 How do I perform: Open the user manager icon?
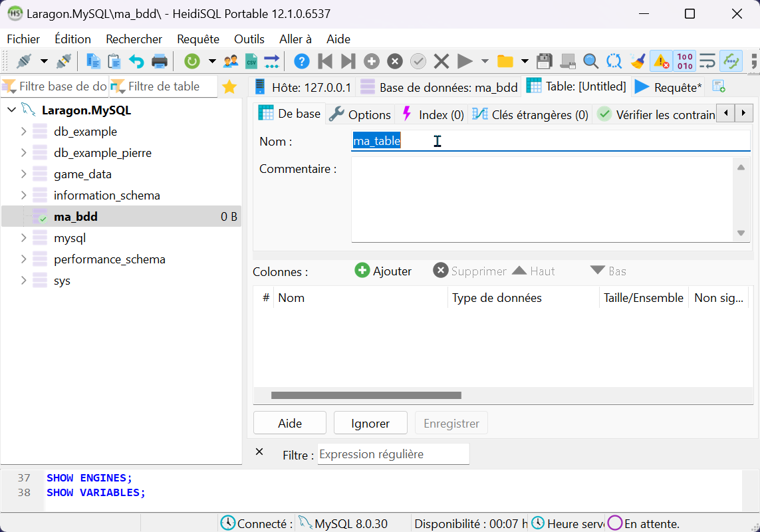[231, 62]
